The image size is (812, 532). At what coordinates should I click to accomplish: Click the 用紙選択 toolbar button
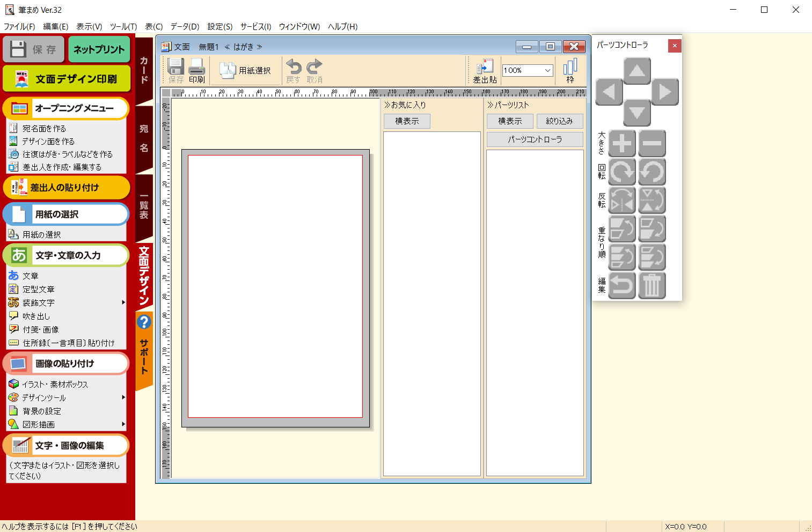(x=246, y=70)
